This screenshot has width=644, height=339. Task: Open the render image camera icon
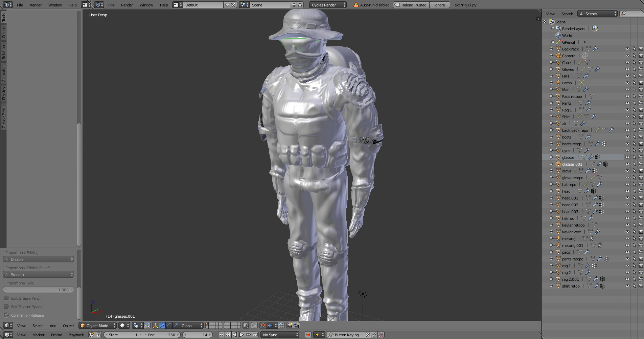click(290, 325)
